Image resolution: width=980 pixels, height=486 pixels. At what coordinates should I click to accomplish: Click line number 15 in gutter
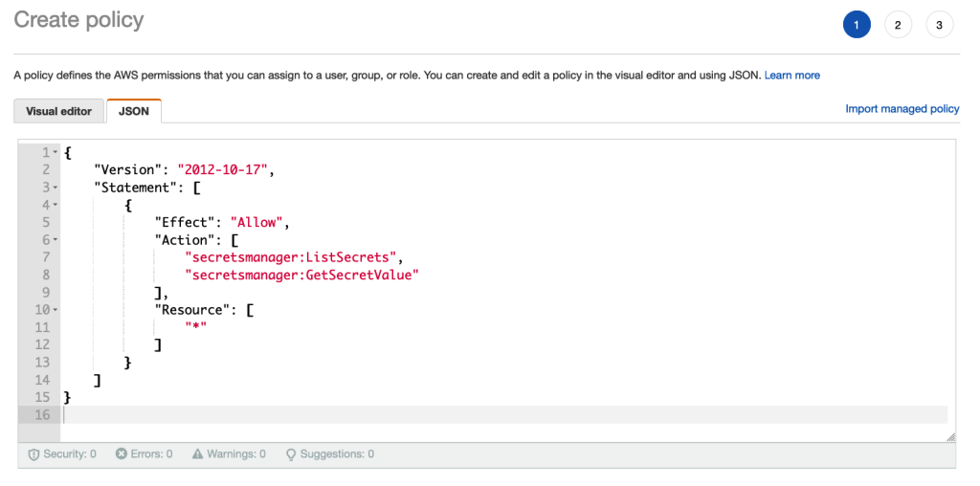42,397
